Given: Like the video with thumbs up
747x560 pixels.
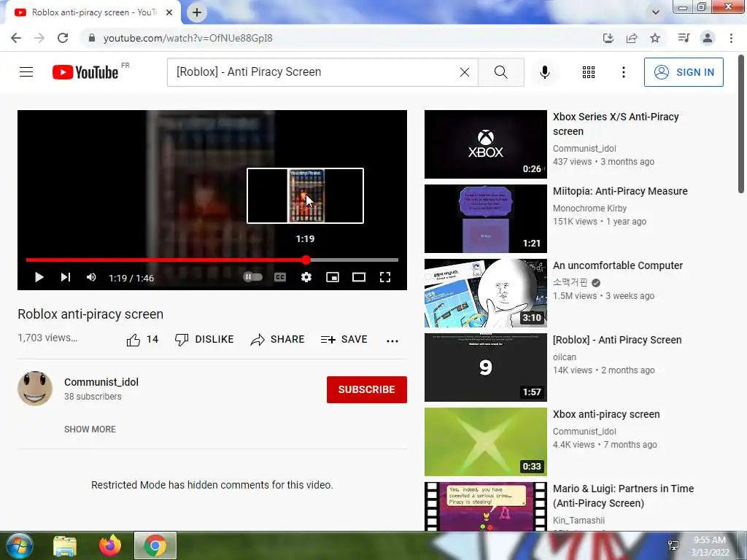Looking at the screenshot, I should (x=142, y=340).
